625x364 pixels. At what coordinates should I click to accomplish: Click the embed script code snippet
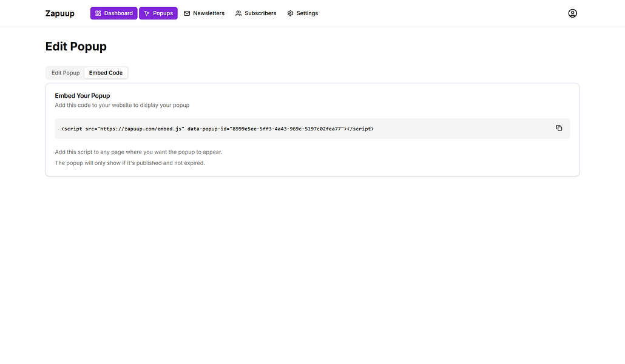pos(217,129)
